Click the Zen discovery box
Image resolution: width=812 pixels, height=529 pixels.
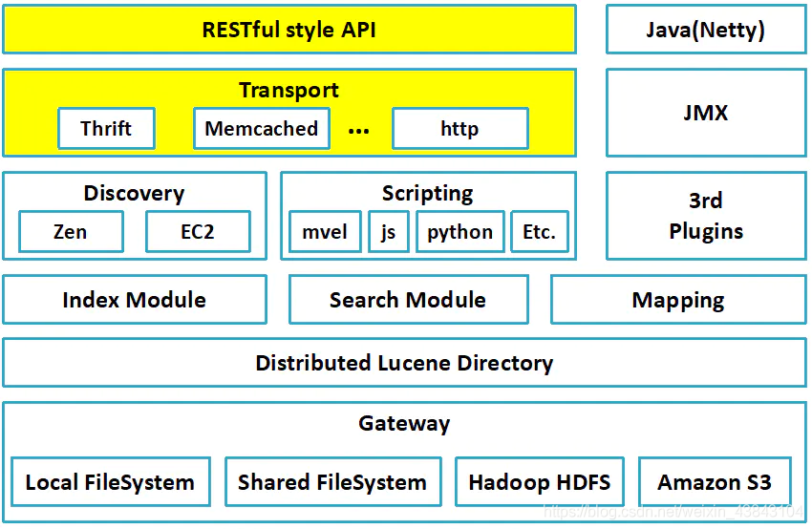(71, 231)
